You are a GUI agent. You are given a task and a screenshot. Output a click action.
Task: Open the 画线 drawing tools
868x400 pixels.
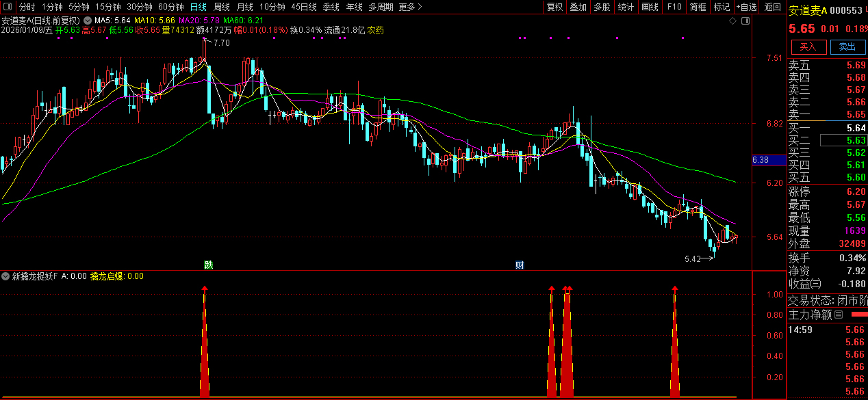pyautogui.click(x=650, y=7)
